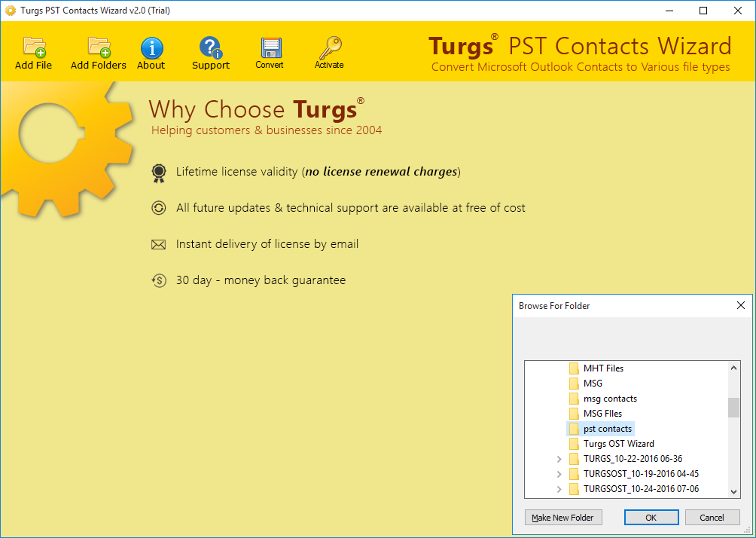The height and width of the screenshot is (538, 756).
Task: Click the Make New Folder button
Action: (562, 517)
